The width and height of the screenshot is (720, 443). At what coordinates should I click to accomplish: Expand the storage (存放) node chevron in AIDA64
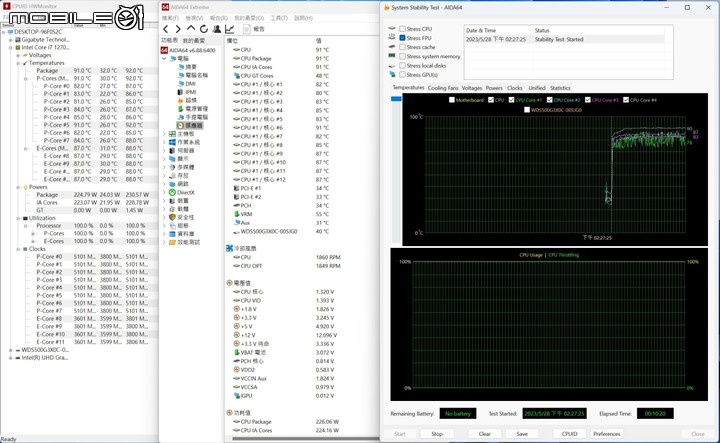click(x=164, y=175)
